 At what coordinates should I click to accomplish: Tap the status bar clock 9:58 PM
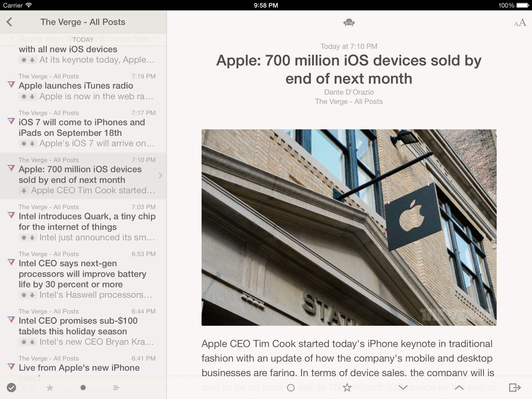266,5
